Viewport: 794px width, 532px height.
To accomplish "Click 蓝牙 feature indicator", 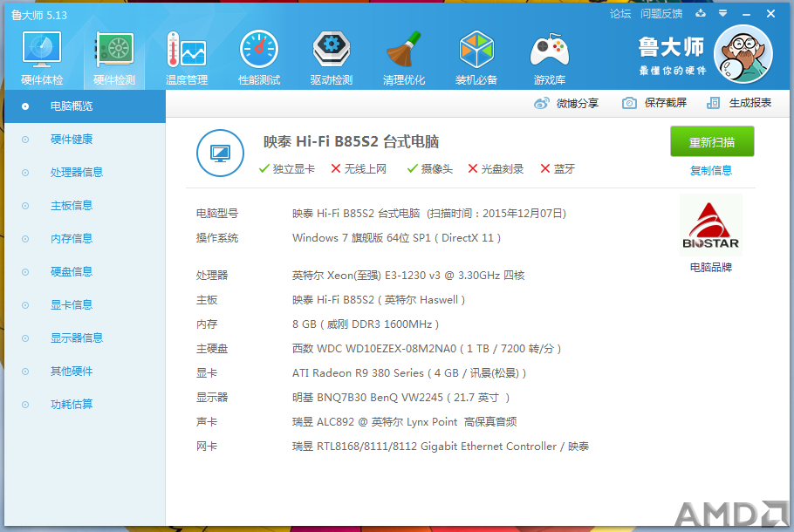I will [x=558, y=169].
